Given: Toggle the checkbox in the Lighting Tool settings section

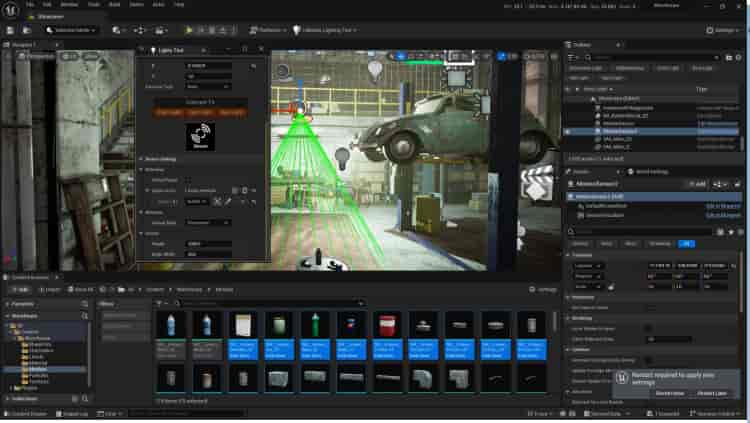Looking at the screenshot, I should coord(188,180).
